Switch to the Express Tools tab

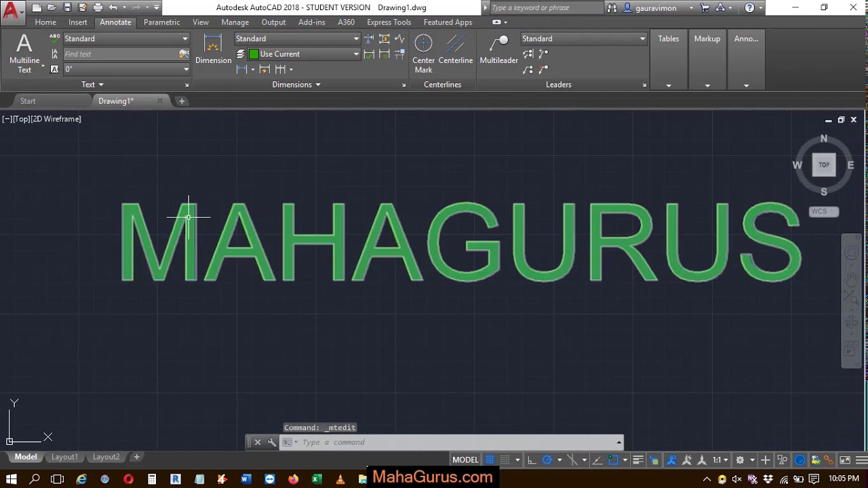(x=389, y=22)
